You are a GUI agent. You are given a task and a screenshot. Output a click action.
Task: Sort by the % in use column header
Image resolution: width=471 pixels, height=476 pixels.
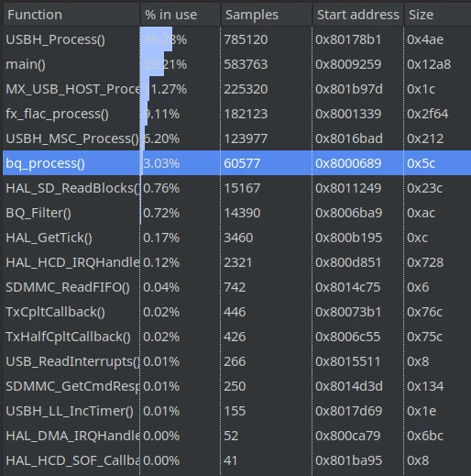point(181,15)
